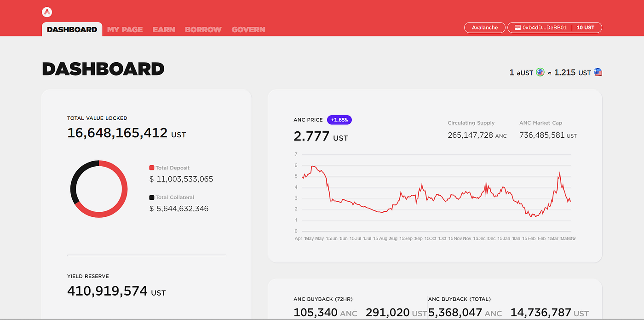644x320 pixels.
Task: Click the DASHBOARD page heading
Action: tap(103, 69)
